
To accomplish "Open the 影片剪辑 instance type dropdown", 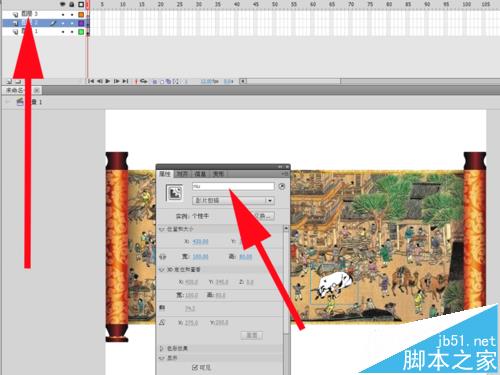I will tap(233, 200).
